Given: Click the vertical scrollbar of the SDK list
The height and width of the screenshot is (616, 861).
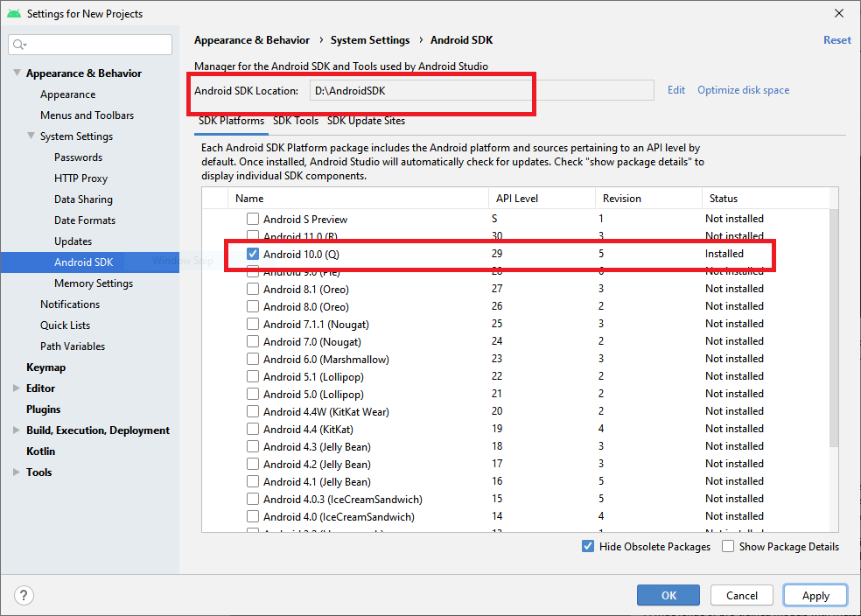Looking at the screenshot, I should click(834, 328).
